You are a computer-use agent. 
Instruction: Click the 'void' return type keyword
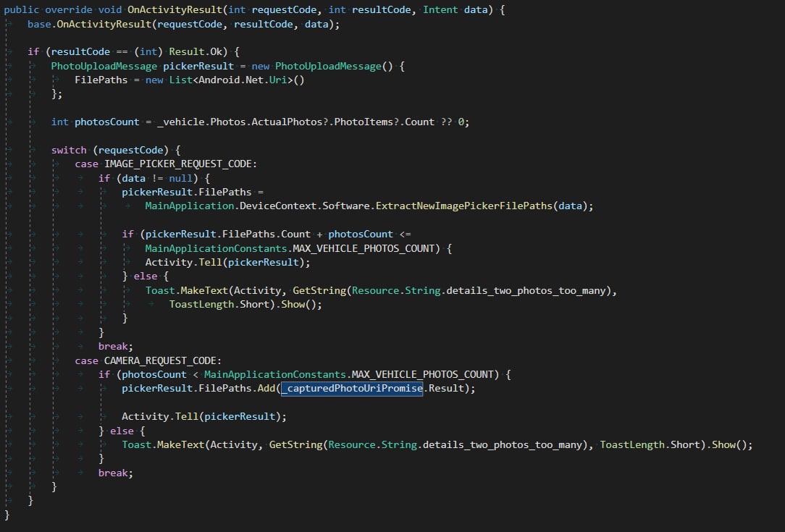(109, 10)
